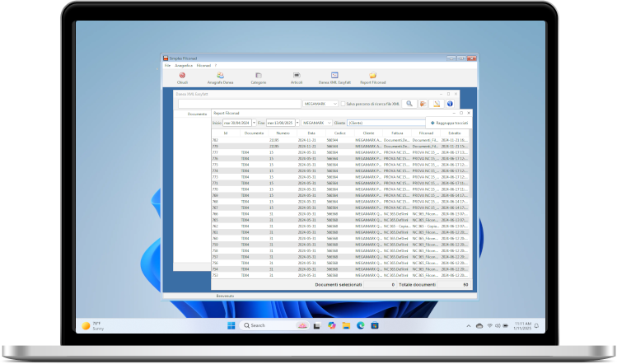Click the blue info icon in Danea XML window
This screenshot has height=364, width=617.
pos(450,104)
